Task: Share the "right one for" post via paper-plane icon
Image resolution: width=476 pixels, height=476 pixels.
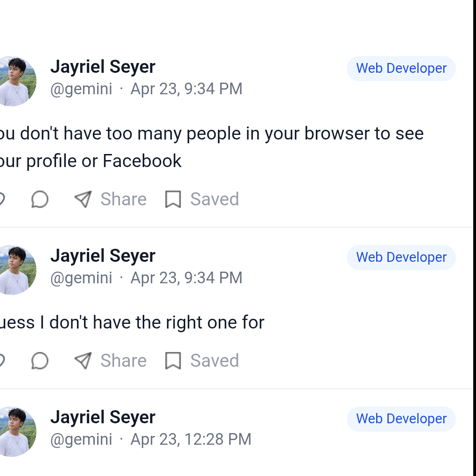Action: click(x=83, y=361)
